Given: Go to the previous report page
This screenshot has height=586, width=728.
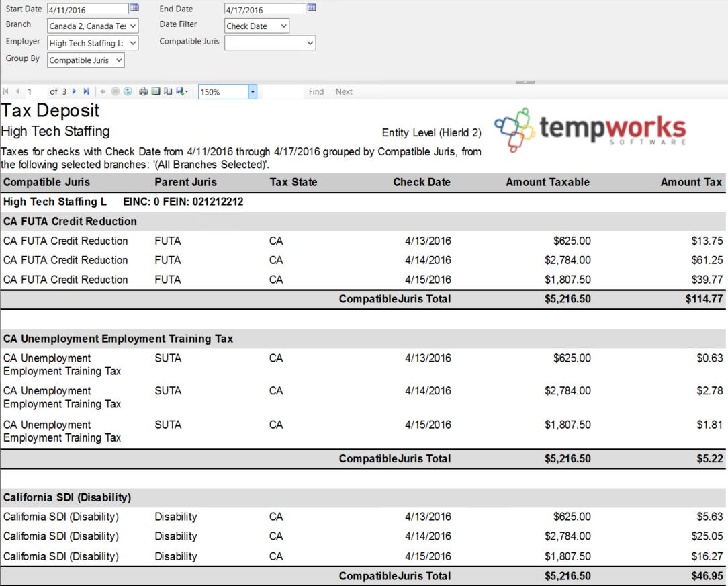Looking at the screenshot, I should 17,91.
